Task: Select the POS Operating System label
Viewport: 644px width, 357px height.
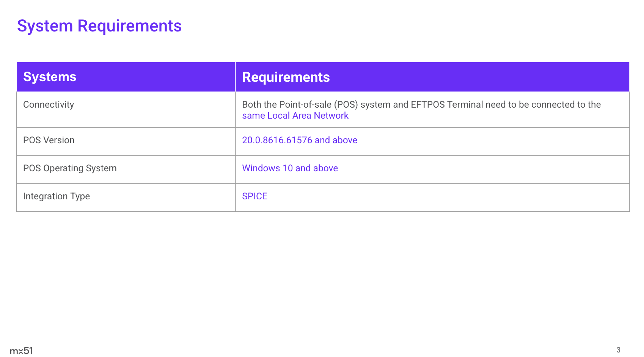Action: tap(70, 168)
